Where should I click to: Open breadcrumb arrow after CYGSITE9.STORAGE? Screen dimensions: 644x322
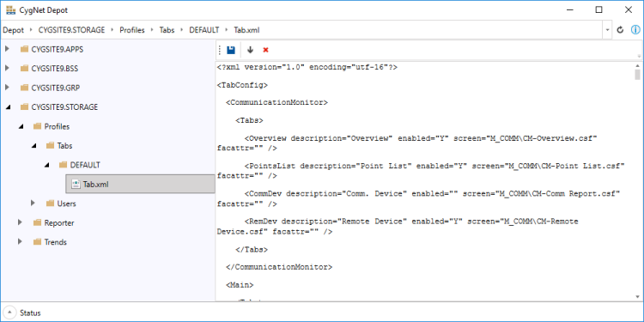[x=112, y=30]
